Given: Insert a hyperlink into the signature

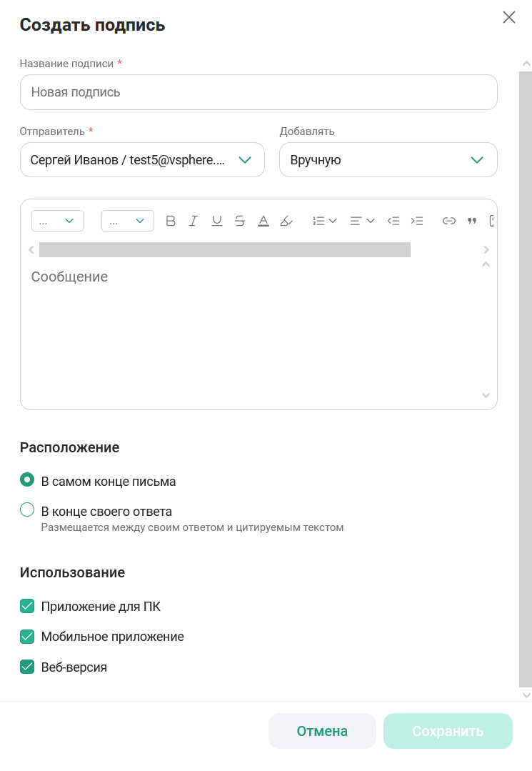Looking at the screenshot, I should pos(448,221).
